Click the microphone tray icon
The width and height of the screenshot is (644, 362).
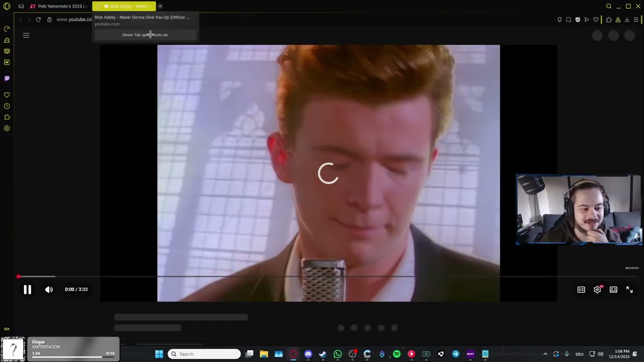(x=567, y=354)
